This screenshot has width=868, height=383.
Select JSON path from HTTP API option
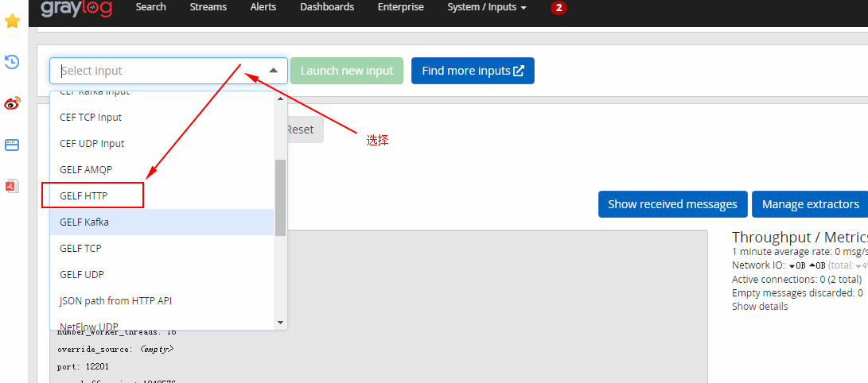[162, 300]
